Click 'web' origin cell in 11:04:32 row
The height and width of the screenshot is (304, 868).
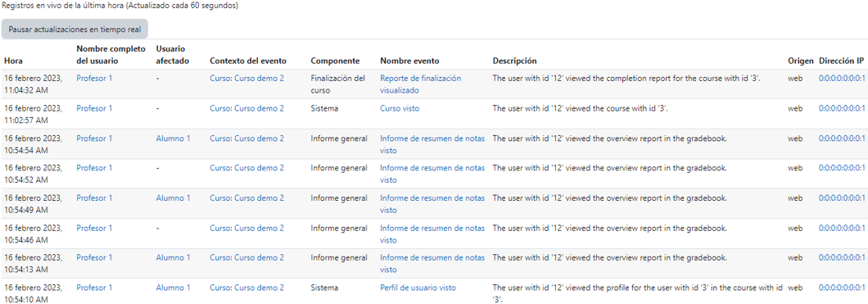795,79
